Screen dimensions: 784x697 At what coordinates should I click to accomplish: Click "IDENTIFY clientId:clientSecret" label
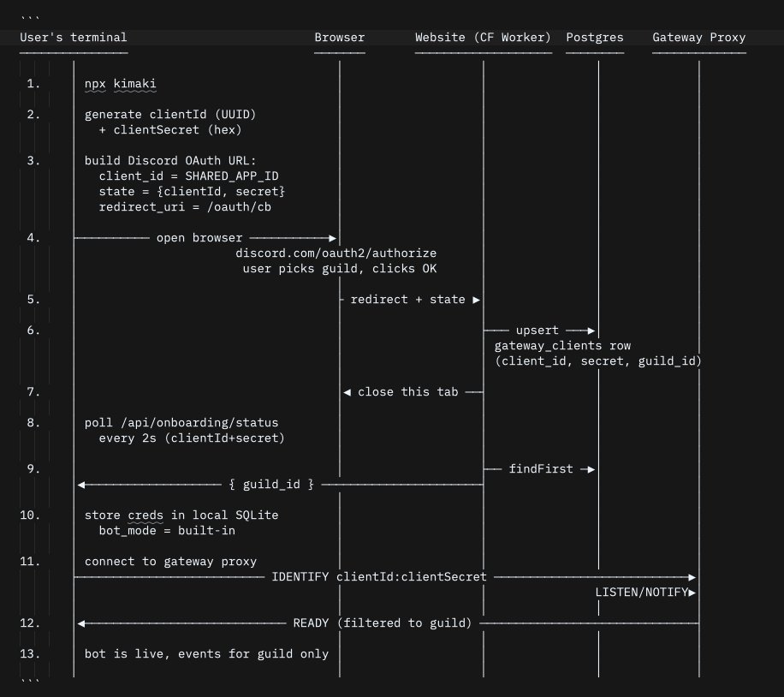[x=379, y=577]
